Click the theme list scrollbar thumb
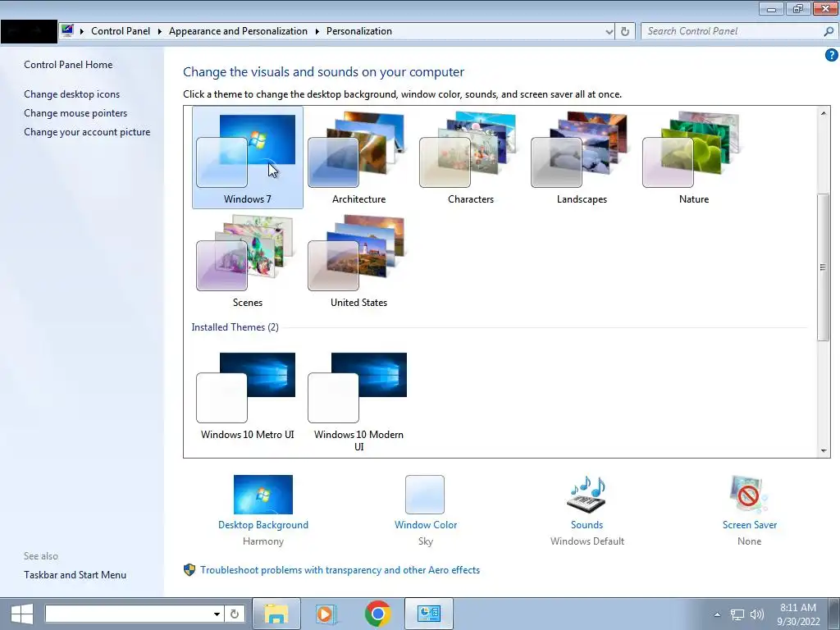 click(824, 267)
